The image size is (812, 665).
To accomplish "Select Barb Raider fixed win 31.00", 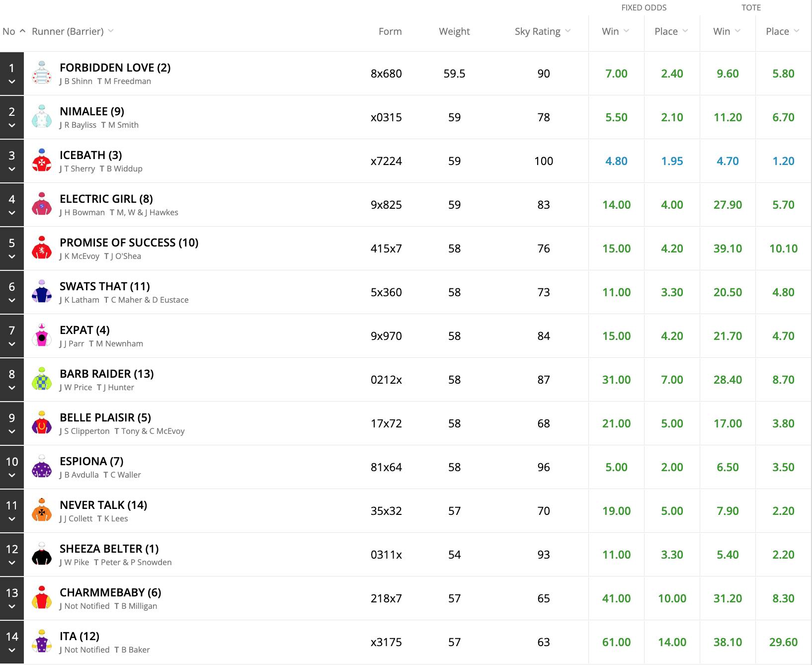I will pos(616,380).
